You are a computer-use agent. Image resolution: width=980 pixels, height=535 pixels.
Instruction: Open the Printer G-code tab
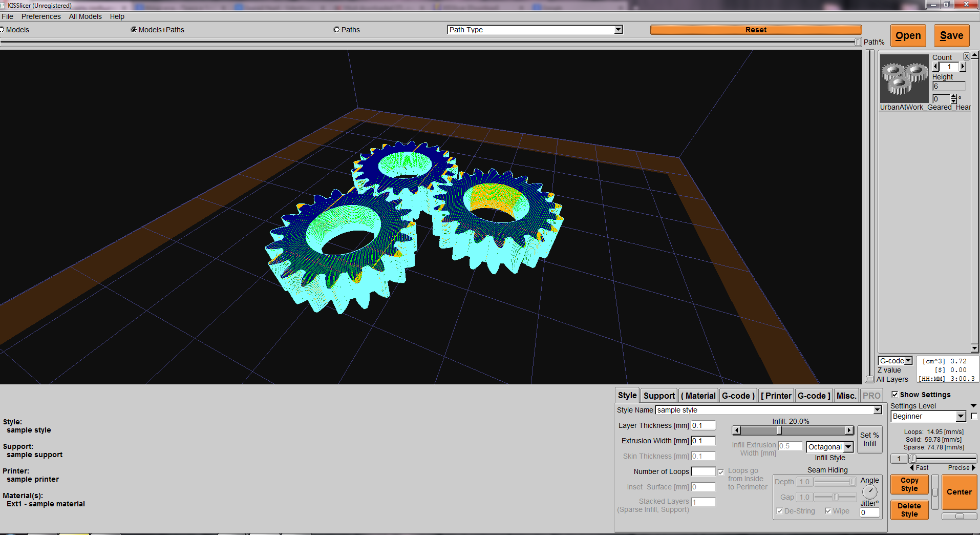coord(814,396)
